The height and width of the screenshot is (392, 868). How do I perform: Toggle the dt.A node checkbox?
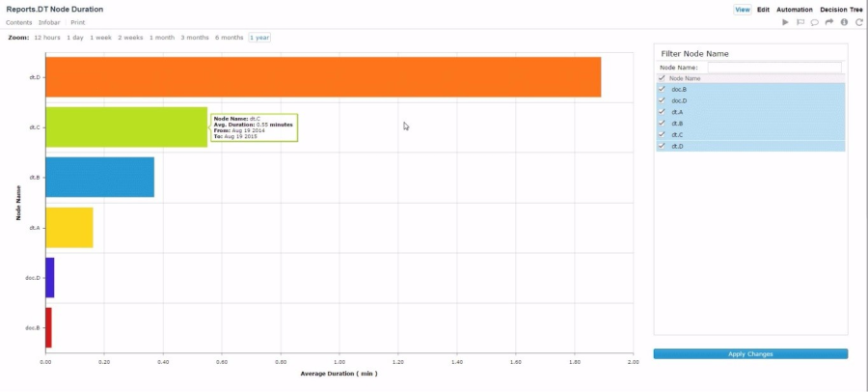tap(662, 112)
